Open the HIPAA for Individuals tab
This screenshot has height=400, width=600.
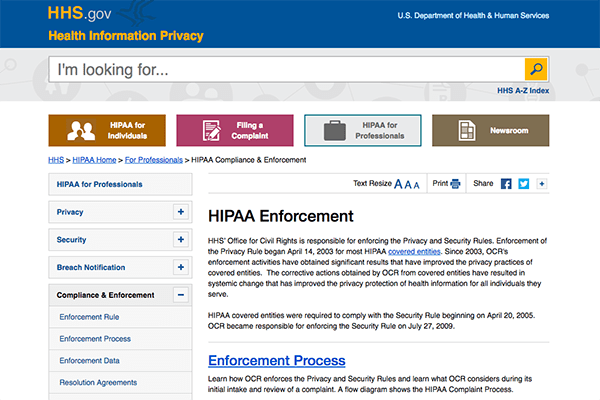(x=107, y=131)
